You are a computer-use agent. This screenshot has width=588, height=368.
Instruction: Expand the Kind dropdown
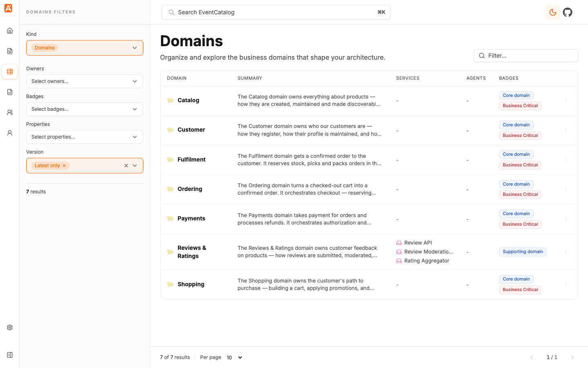[135, 48]
